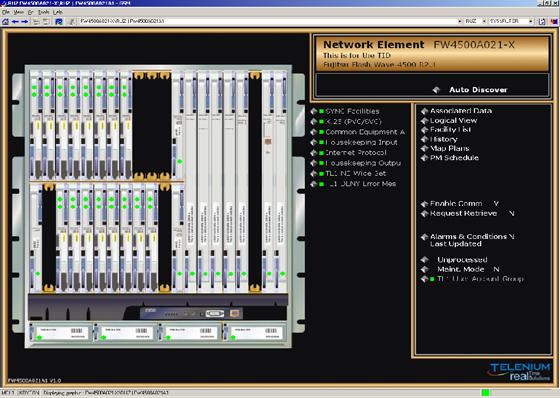Click the app icon in the title bar
The image size is (560, 398).
tap(4, 3)
